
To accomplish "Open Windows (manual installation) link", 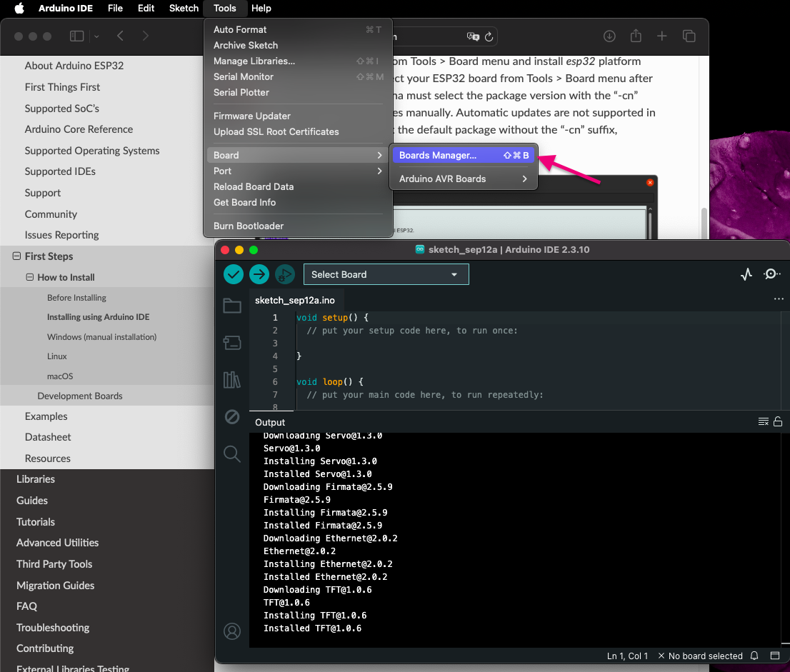I will (x=101, y=337).
